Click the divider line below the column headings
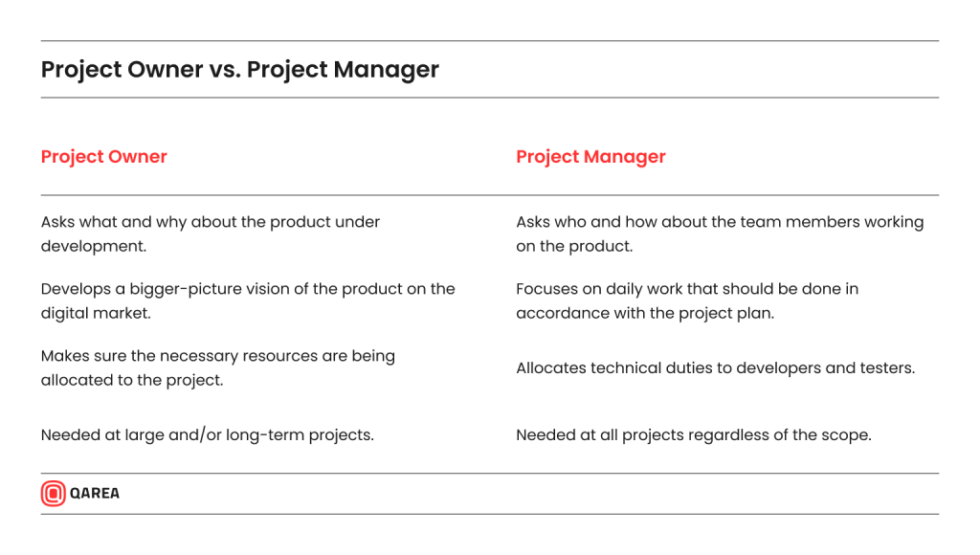Viewport: 980px width, 555px height. [x=489, y=195]
